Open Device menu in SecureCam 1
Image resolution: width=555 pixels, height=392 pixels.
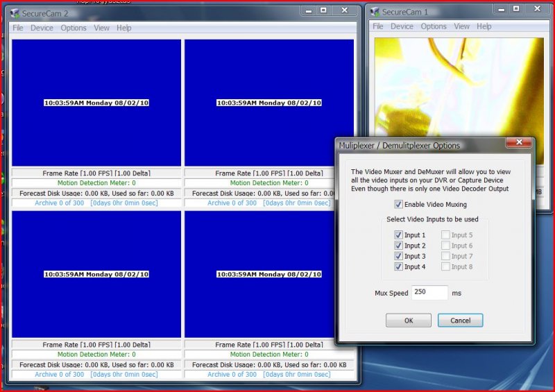pos(402,26)
